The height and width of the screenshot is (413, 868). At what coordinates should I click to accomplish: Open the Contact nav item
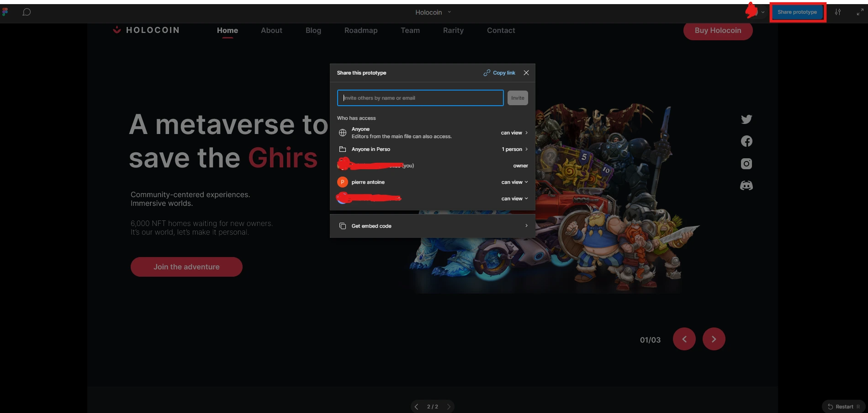[501, 30]
